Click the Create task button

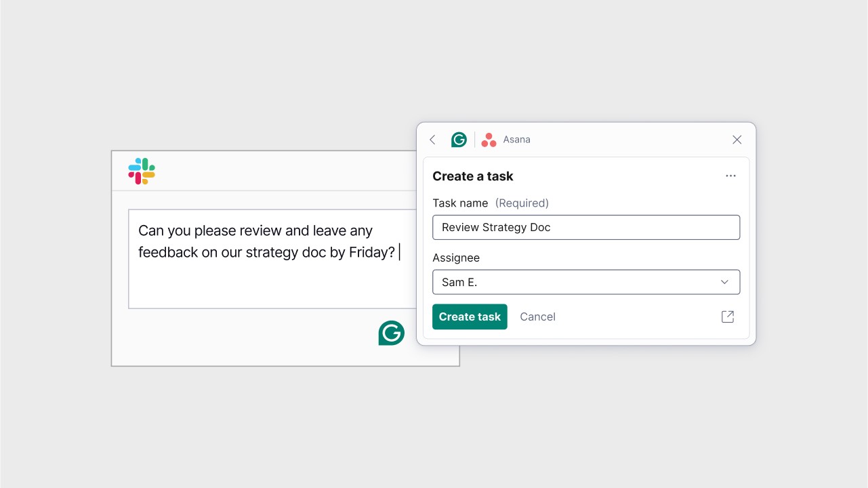[470, 317]
